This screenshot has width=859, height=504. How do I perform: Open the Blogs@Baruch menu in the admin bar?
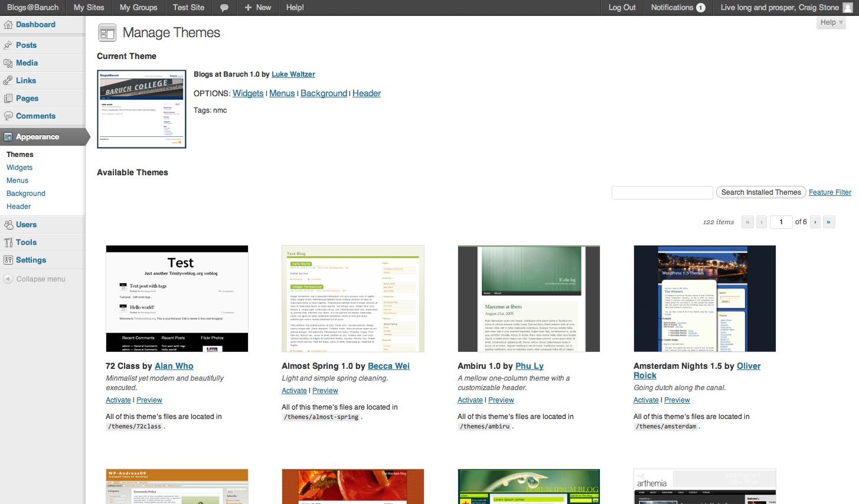(33, 8)
